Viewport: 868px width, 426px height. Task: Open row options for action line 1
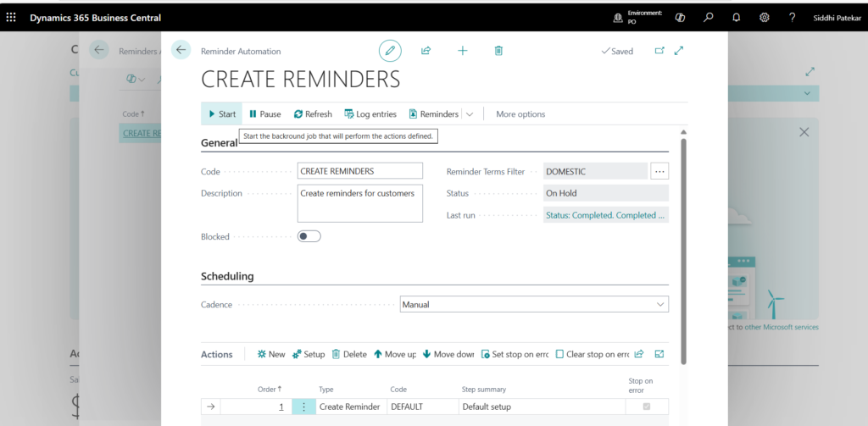(303, 407)
